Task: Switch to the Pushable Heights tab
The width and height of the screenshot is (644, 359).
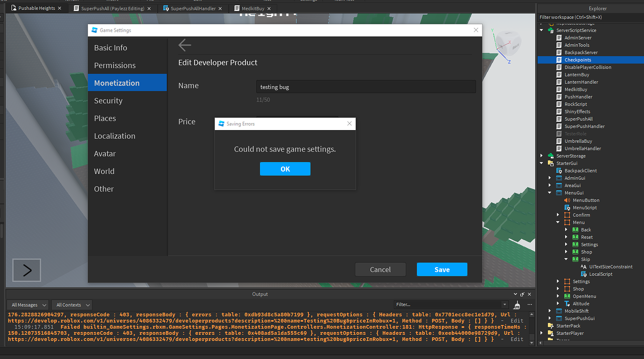Action: coord(36,8)
